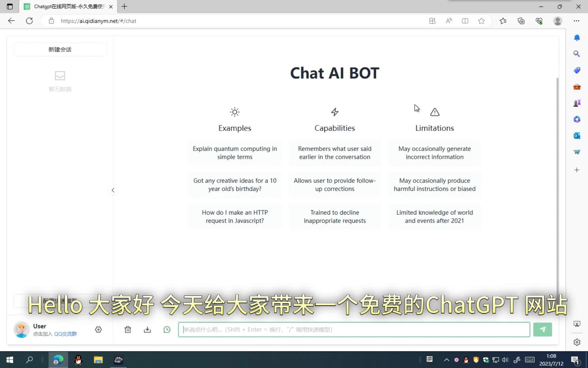The image size is (588, 368).
Task: Click the screenshot icon in Edge sidebar
Action: pyautogui.click(x=577, y=324)
